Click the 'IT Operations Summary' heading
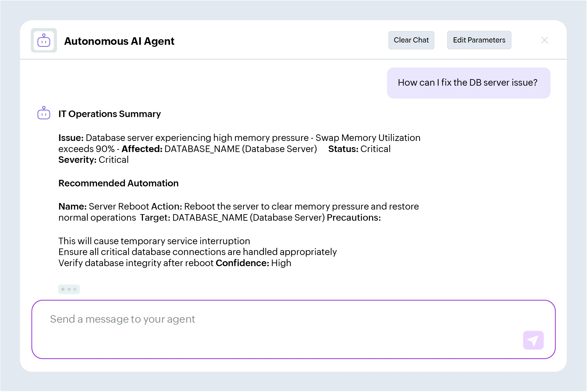The height and width of the screenshot is (392, 587). pos(110,114)
